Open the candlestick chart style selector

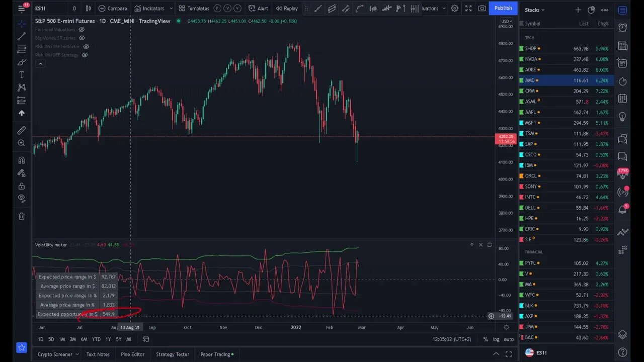[89, 8]
